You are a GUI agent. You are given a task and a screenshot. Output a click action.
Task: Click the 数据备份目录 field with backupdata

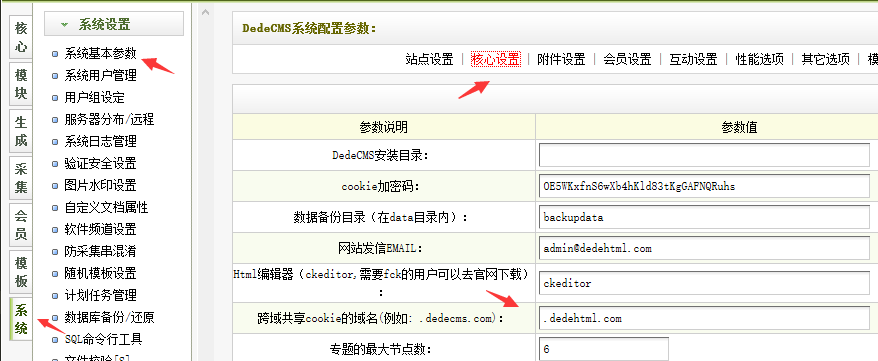pyautogui.click(x=704, y=217)
